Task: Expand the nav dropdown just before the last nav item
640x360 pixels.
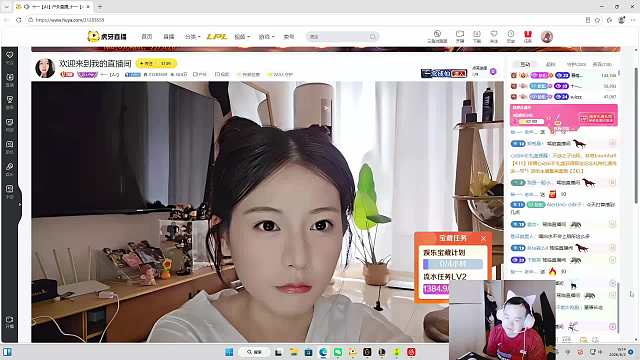Action: point(266,37)
